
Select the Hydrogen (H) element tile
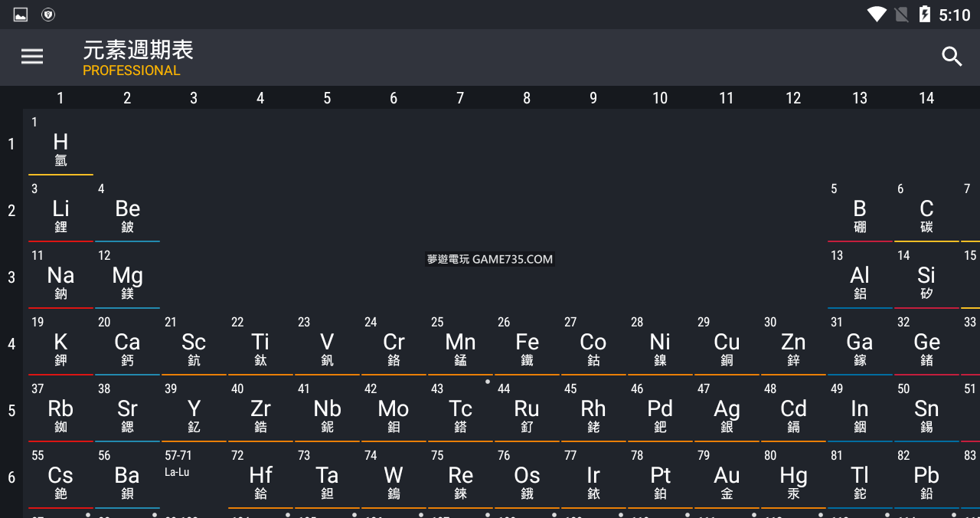[60, 144]
